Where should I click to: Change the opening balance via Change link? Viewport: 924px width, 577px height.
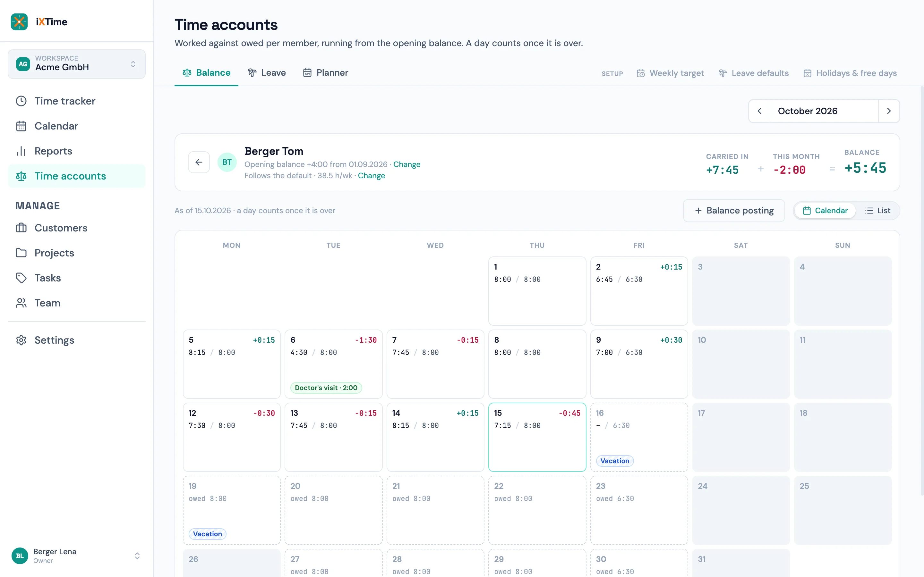(x=406, y=164)
